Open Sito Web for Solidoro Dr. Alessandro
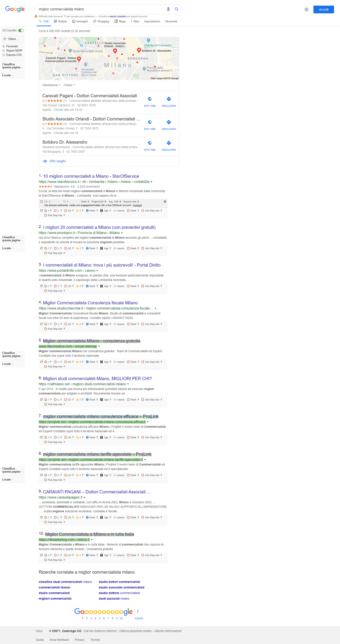340x644 pixels. tap(150, 146)
